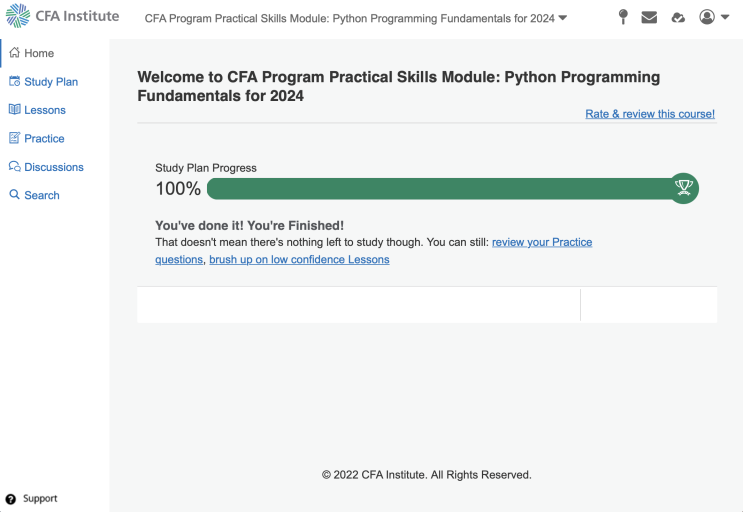
Task: Click the Support question mark icon
Action: 11,499
